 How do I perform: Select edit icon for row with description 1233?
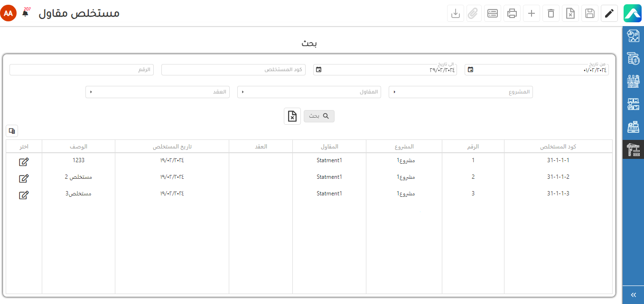click(24, 162)
